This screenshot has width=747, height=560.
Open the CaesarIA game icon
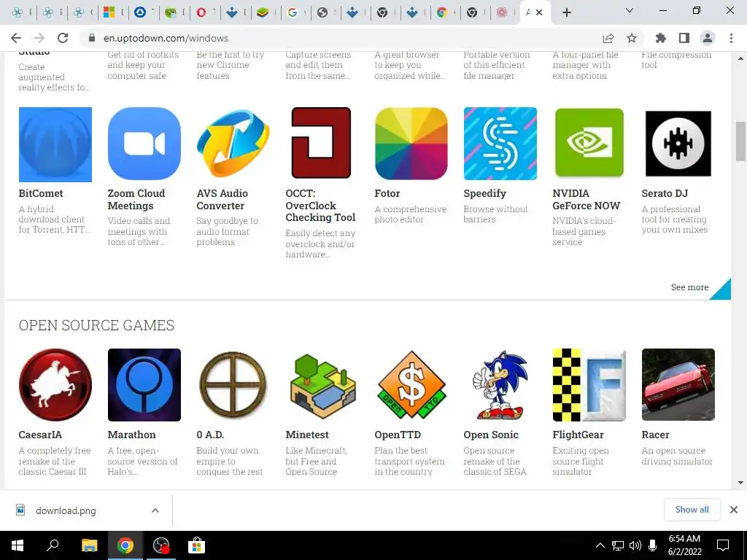point(55,385)
